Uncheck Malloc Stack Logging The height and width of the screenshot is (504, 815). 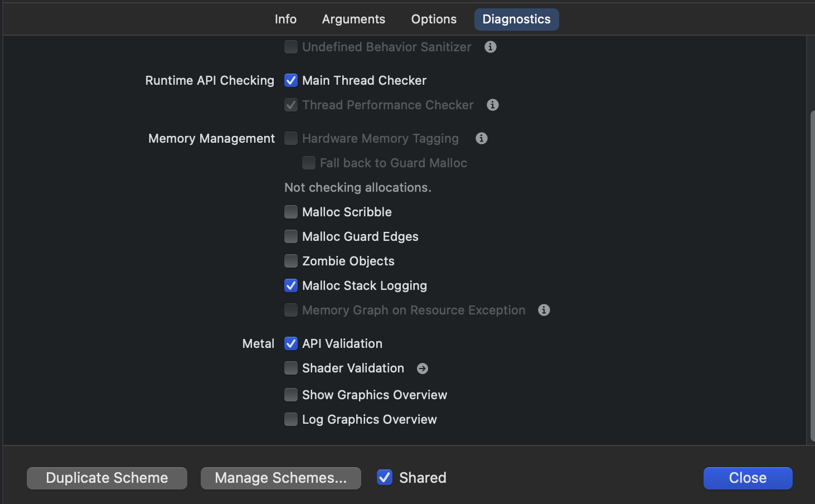[x=291, y=285]
